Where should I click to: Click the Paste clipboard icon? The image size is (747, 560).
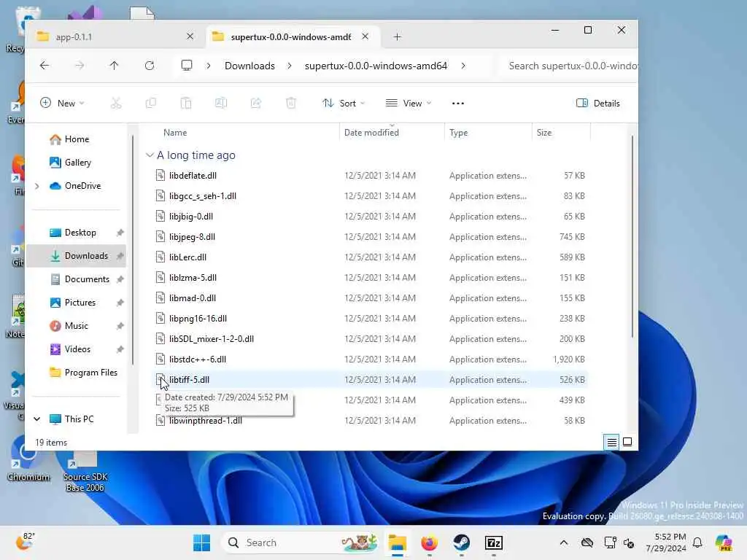[x=186, y=104]
